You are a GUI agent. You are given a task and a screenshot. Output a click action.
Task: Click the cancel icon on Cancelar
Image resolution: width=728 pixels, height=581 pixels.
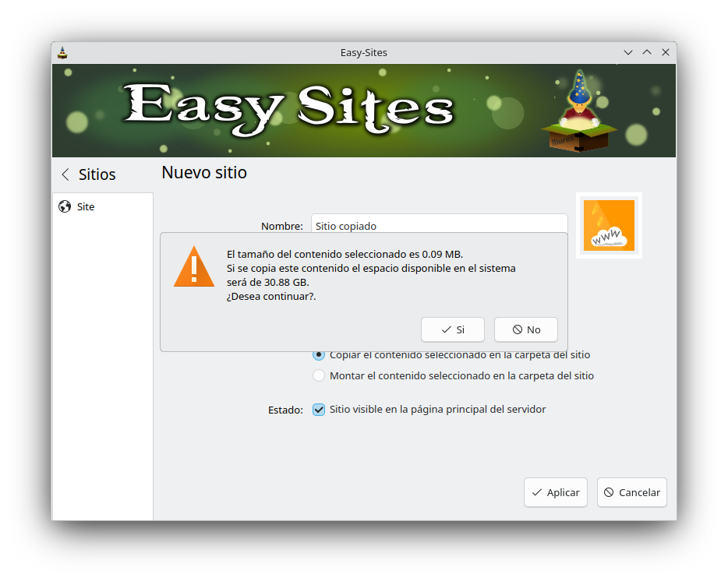click(x=610, y=492)
